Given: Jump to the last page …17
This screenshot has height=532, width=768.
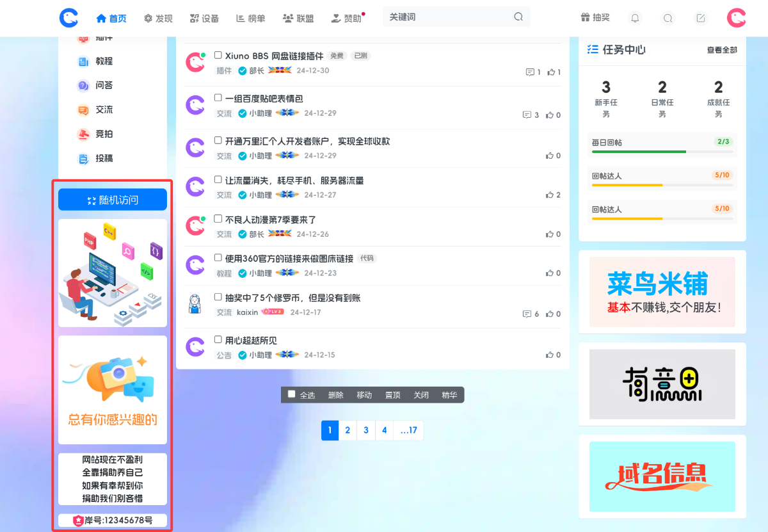Looking at the screenshot, I should [x=409, y=430].
